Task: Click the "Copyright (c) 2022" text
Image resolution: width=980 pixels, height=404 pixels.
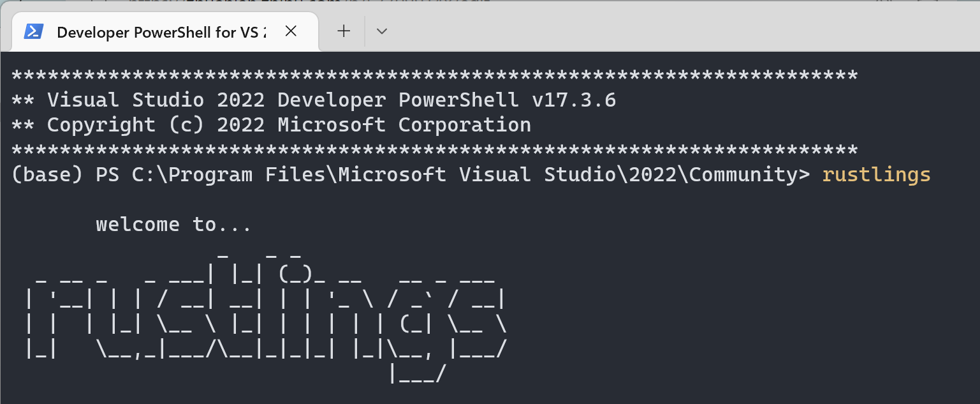Action: (x=156, y=125)
